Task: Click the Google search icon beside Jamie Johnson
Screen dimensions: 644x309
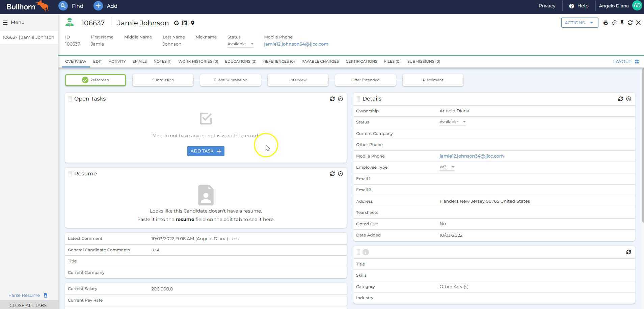Action: (x=176, y=23)
